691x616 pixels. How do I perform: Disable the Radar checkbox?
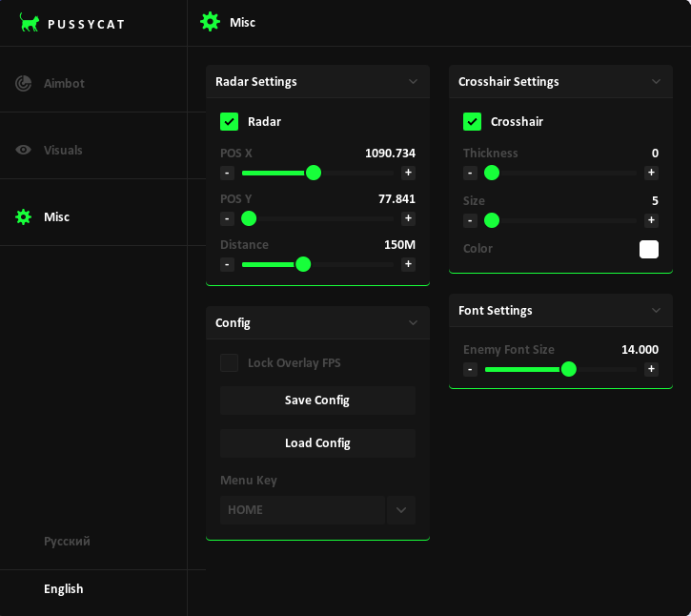coord(229,121)
